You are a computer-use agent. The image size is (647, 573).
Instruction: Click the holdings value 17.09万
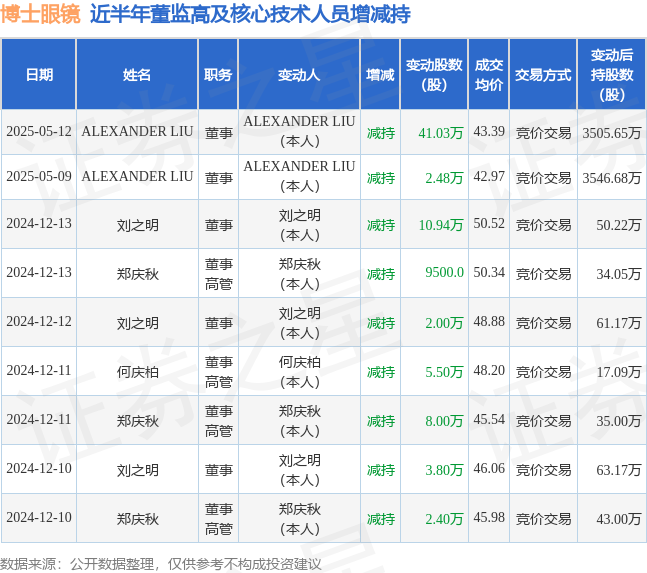[619, 372]
